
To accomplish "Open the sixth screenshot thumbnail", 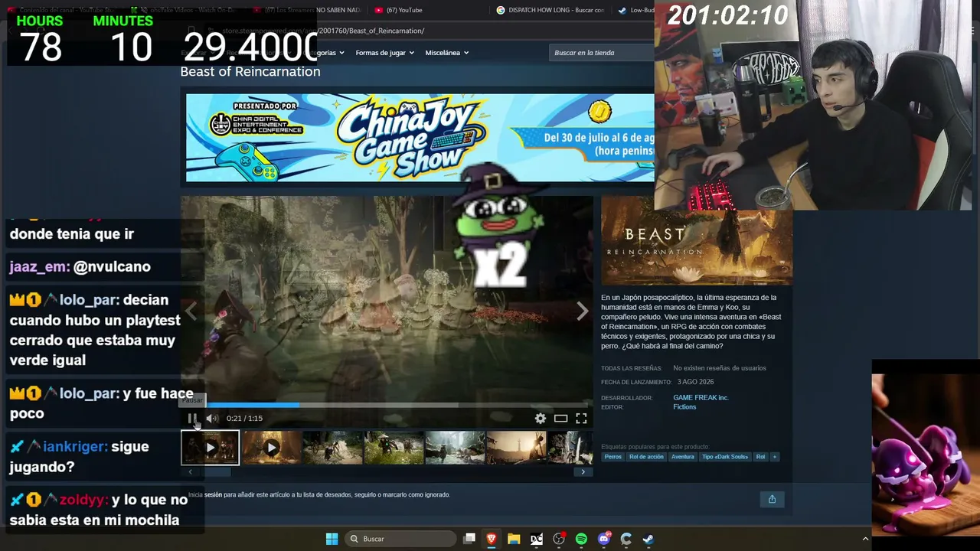I will (517, 448).
